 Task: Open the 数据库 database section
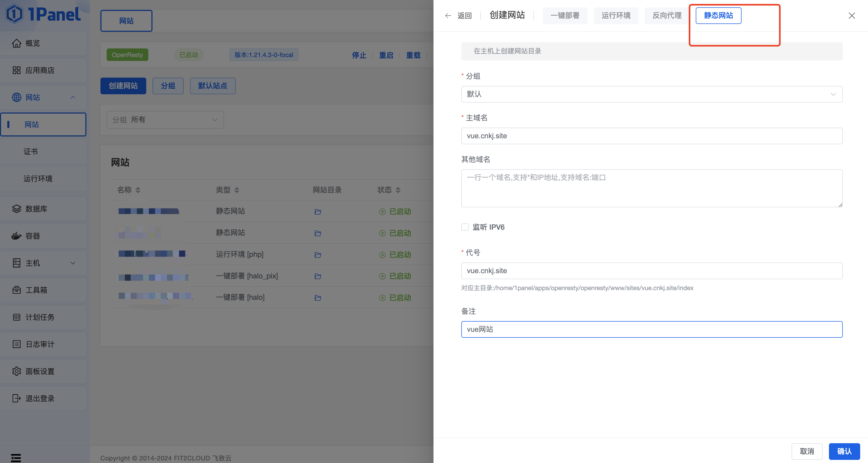(x=36, y=209)
